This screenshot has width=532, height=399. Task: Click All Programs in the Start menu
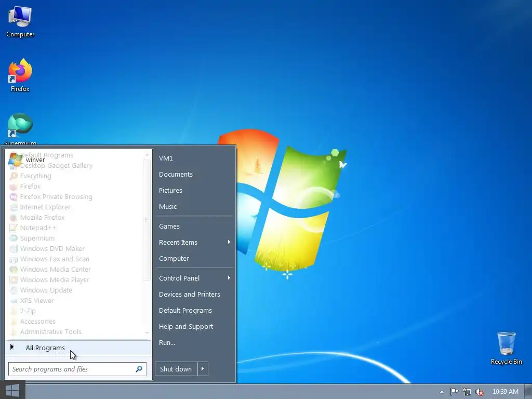click(78, 348)
